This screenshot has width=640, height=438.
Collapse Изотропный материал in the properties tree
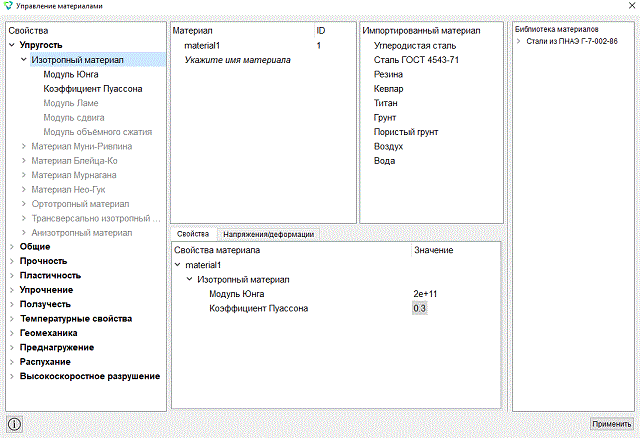24,60
